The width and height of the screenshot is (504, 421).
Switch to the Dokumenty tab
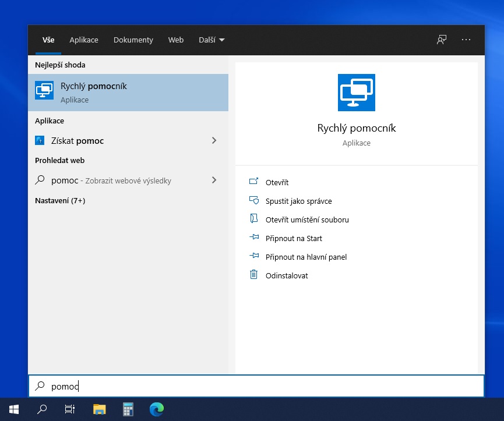click(x=133, y=40)
